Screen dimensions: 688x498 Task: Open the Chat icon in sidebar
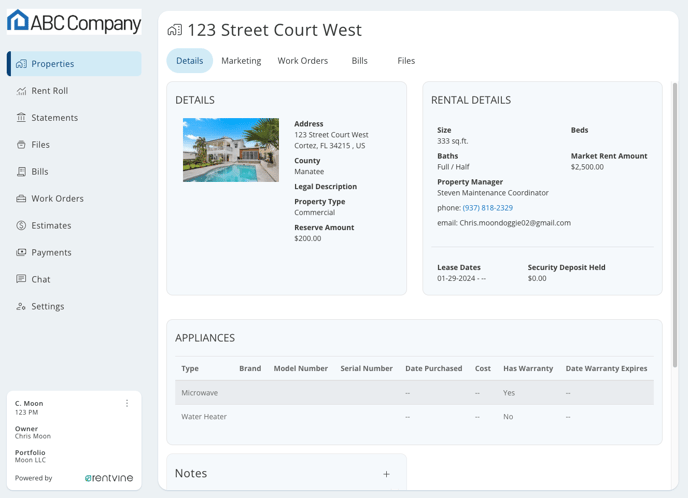coord(21,280)
